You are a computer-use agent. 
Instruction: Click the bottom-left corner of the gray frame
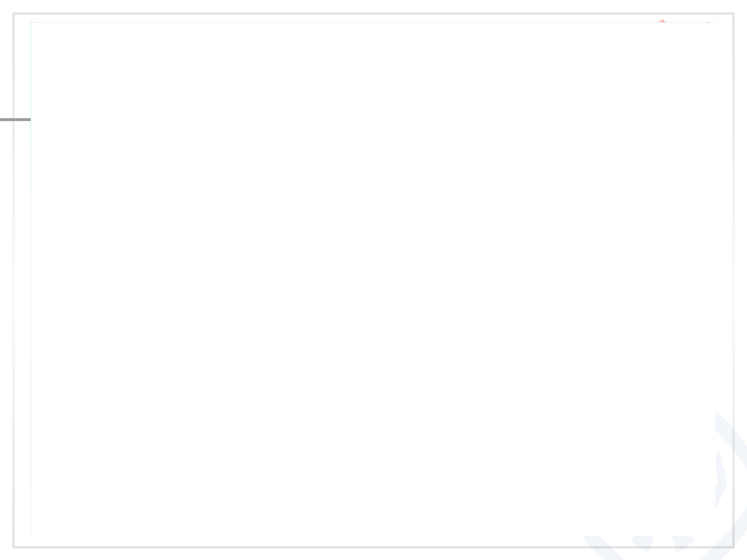click(13, 547)
